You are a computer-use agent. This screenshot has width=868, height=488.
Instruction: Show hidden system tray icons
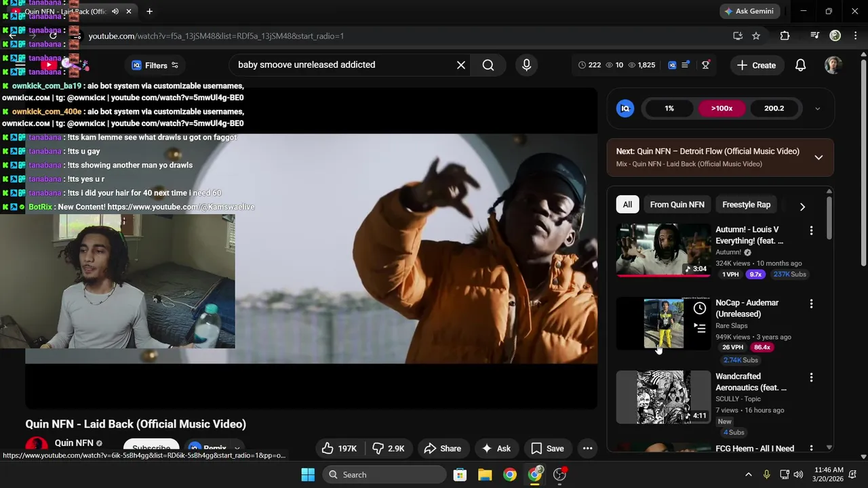tap(748, 474)
